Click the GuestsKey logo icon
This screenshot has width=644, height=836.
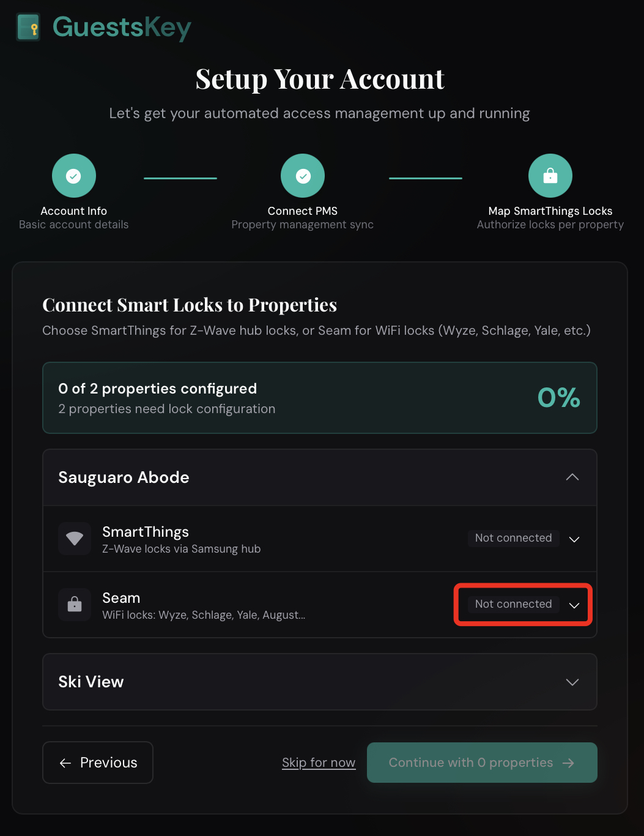point(28,27)
